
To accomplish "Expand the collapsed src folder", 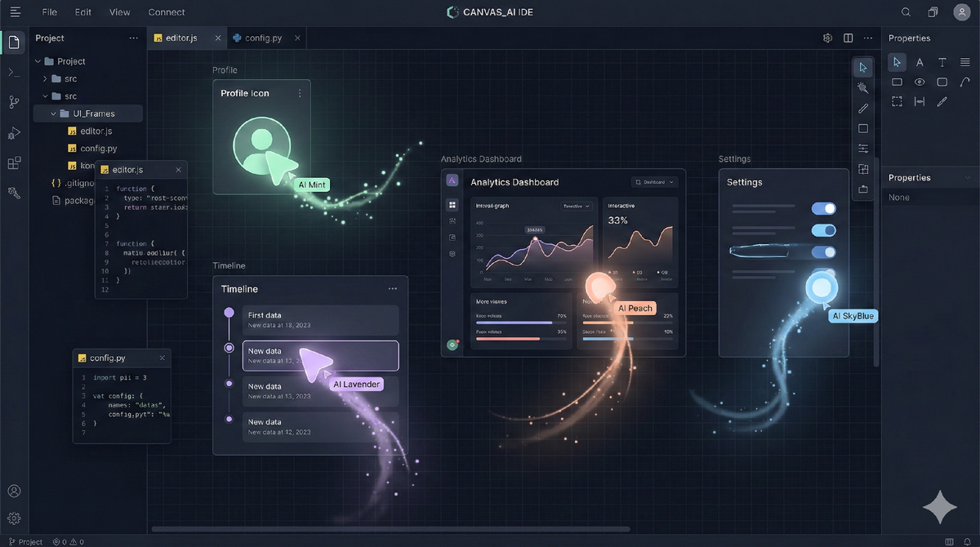I will [x=46, y=78].
